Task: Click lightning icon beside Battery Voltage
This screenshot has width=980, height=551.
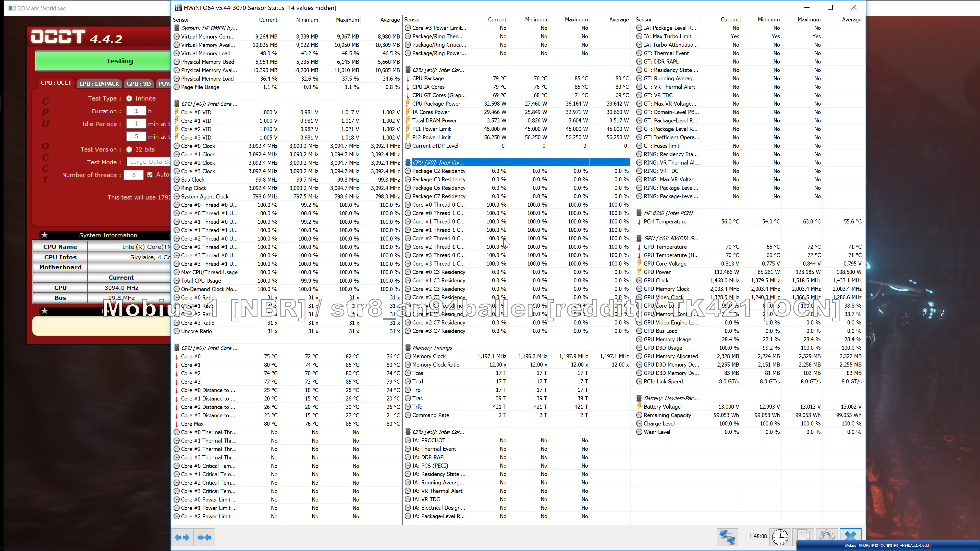Action: tap(639, 407)
